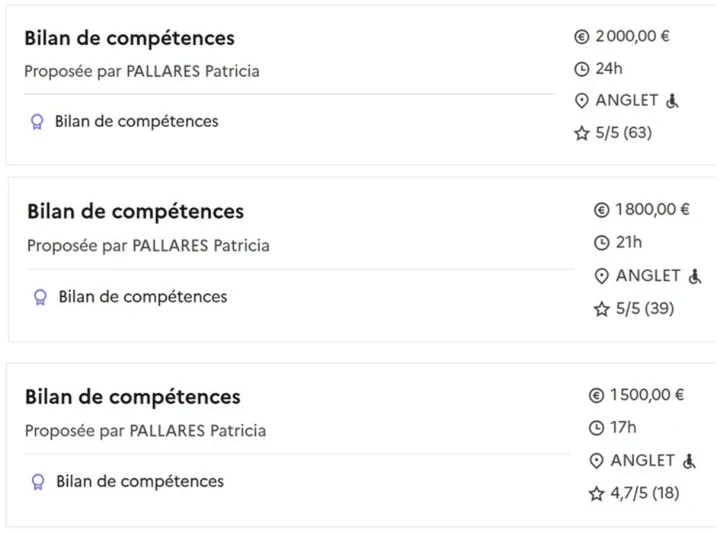Viewport: 720px width, 533px height.
Task: Click the euro icon beside 1 500,00 €
Action: pyautogui.click(x=597, y=396)
